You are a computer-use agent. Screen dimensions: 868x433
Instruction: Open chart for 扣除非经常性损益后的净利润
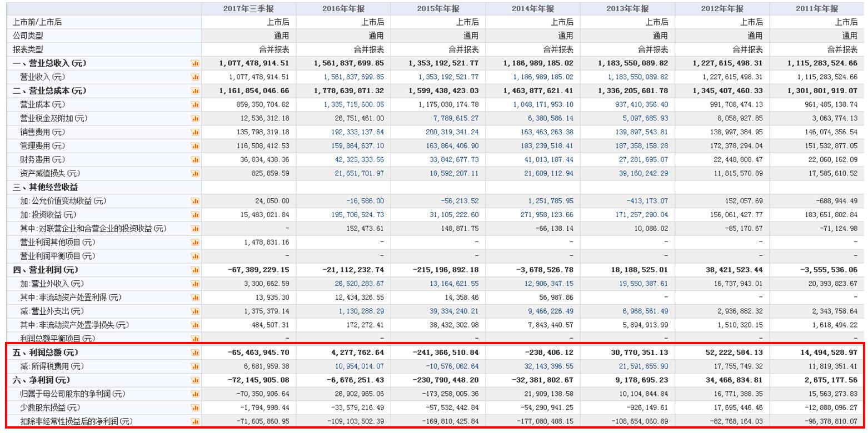tap(195, 421)
